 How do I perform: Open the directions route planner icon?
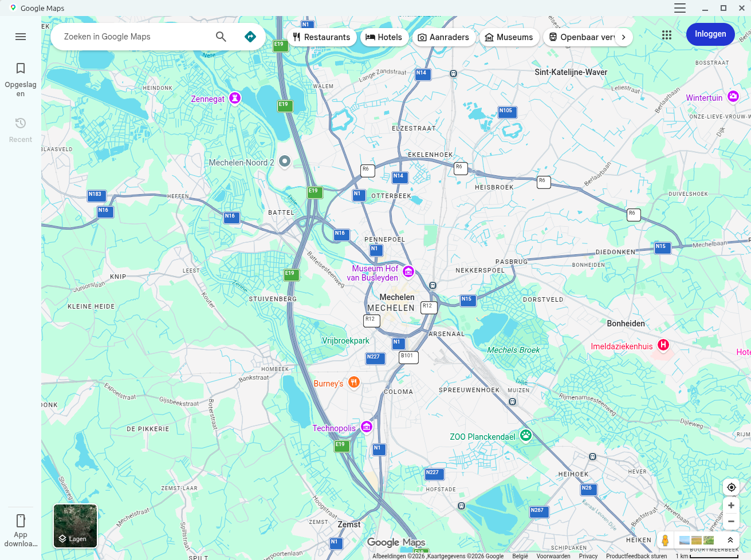pyautogui.click(x=250, y=37)
